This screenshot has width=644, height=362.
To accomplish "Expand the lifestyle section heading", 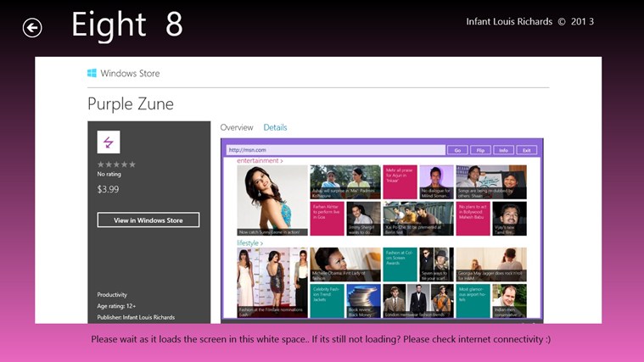I will tap(249, 243).
